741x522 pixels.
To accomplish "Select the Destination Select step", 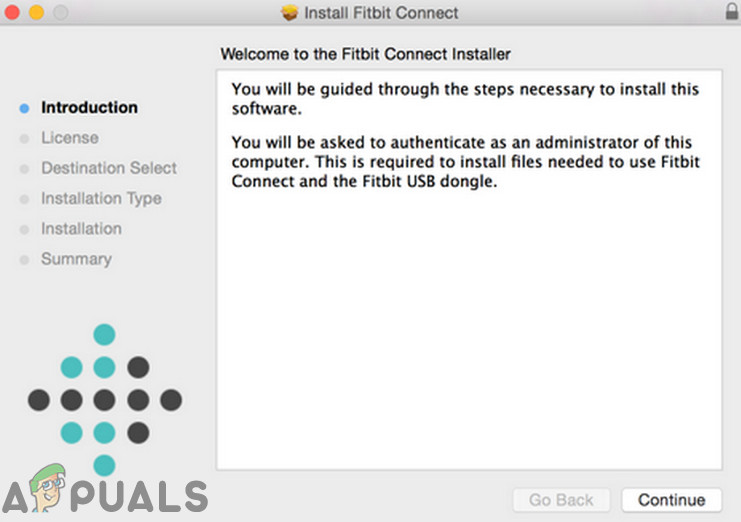I will 108,168.
